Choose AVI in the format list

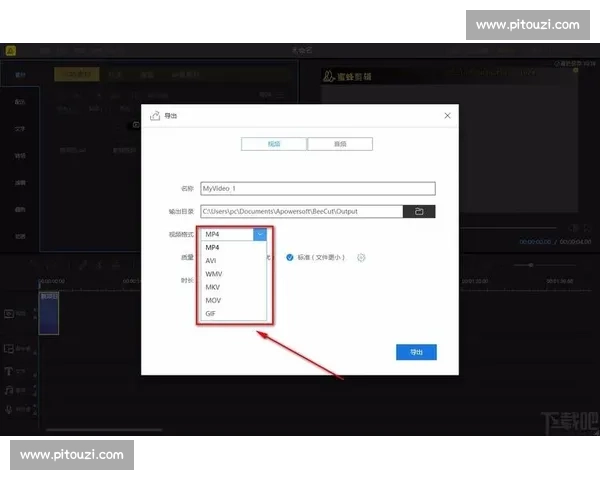coord(233,261)
